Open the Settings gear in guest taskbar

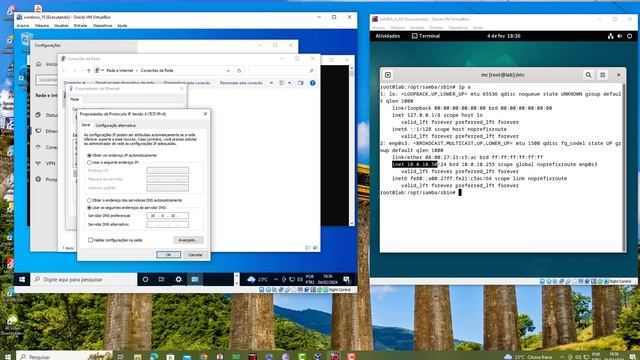point(178,279)
